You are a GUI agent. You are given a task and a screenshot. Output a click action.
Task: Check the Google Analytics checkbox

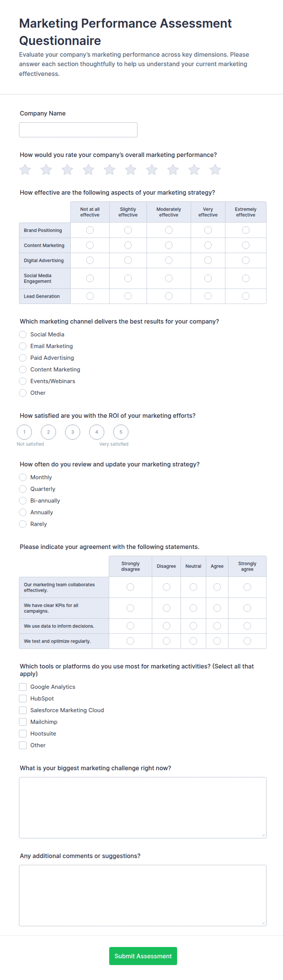pyautogui.click(x=23, y=687)
